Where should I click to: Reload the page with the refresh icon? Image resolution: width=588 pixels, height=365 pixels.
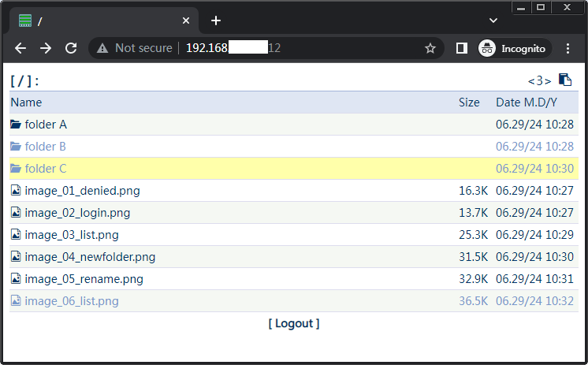point(71,48)
